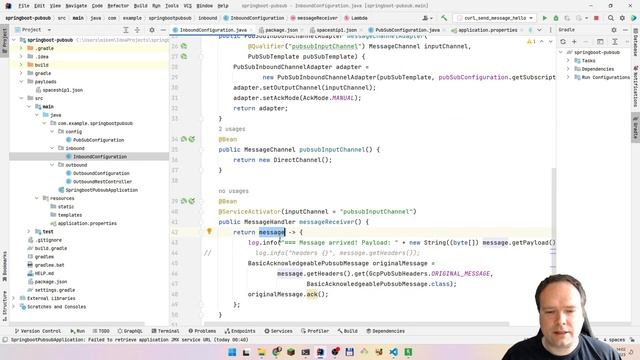Toggle the Database side tool window
The height and width of the screenshot is (360, 640).
point(636,42)
